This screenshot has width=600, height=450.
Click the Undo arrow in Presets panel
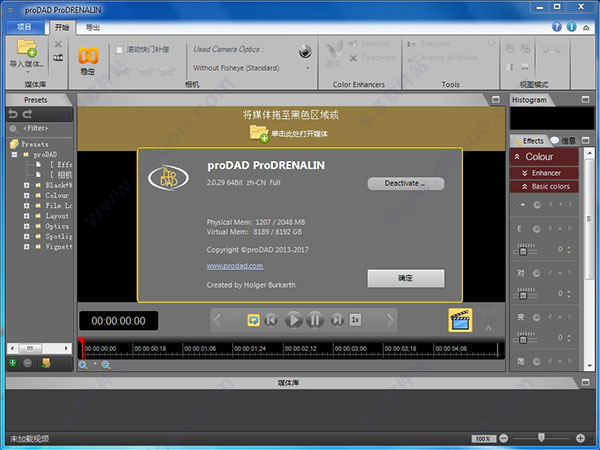[x=13, y=114]
